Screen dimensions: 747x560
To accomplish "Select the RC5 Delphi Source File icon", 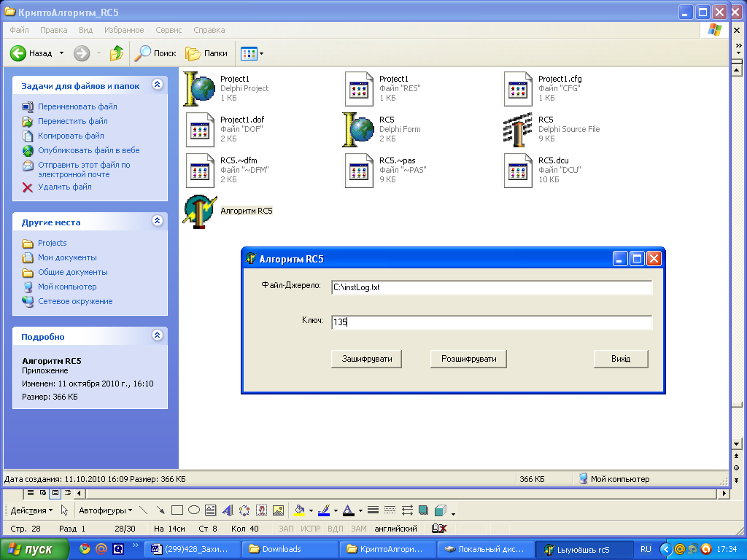I will [519, 130].
